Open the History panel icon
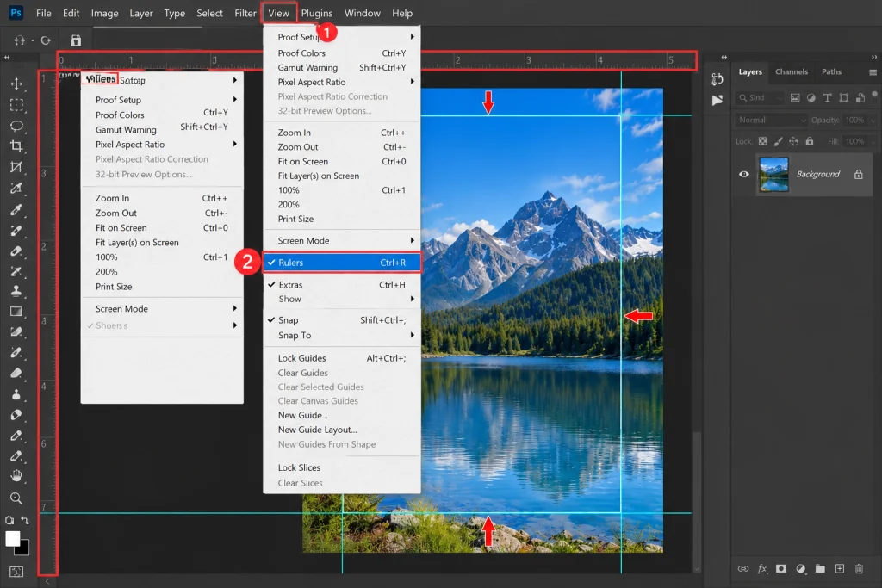 tap(717, 79)
